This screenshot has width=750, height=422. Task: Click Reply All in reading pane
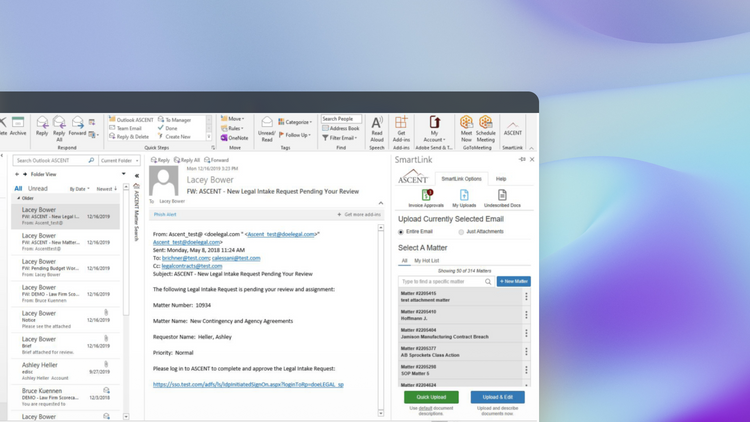click(x=187, y=160)
